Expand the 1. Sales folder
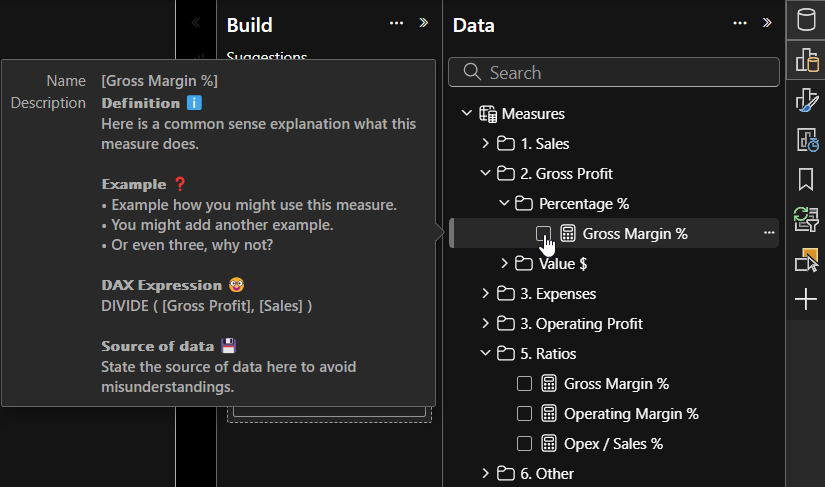Viewport: 825px width, 487px height. [485, 143]
